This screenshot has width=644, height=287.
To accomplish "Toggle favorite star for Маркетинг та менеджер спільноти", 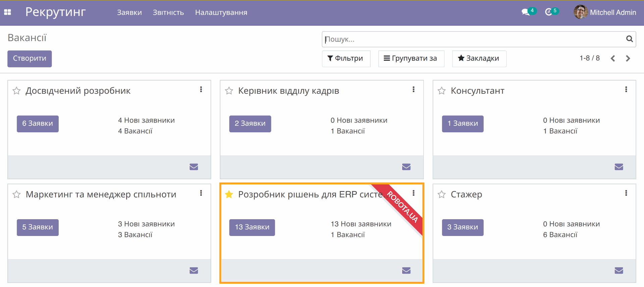I will pyautogui.click(x=16, y=194).
